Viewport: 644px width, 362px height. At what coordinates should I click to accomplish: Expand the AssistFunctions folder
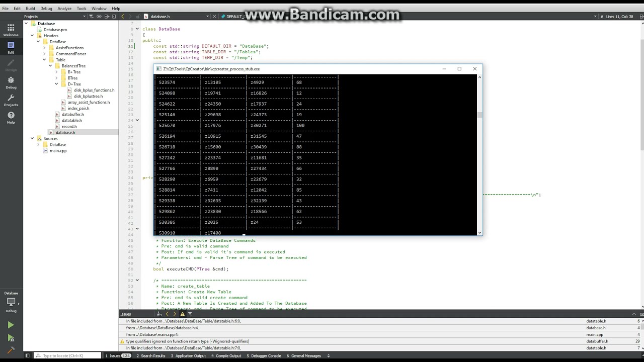[44, 48]
